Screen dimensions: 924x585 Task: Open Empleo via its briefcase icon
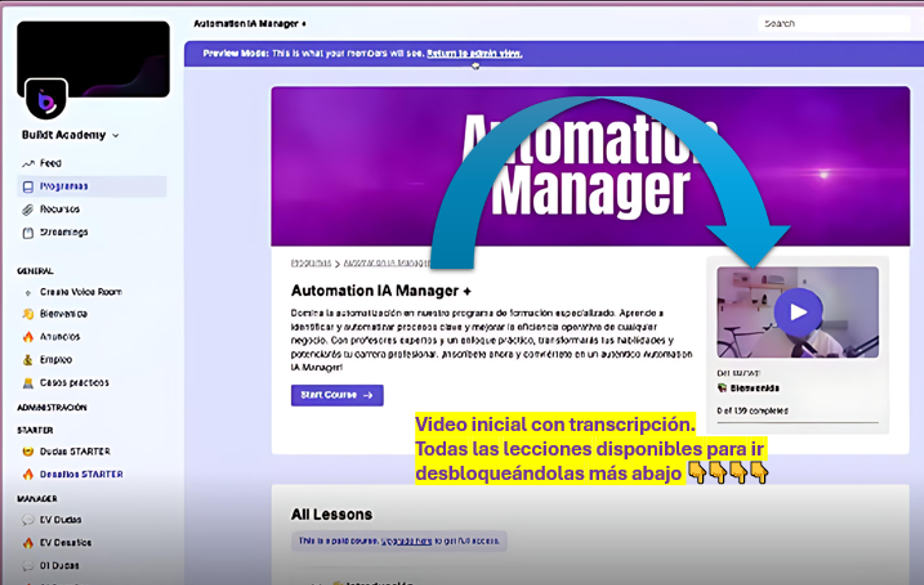coord(27,361)
